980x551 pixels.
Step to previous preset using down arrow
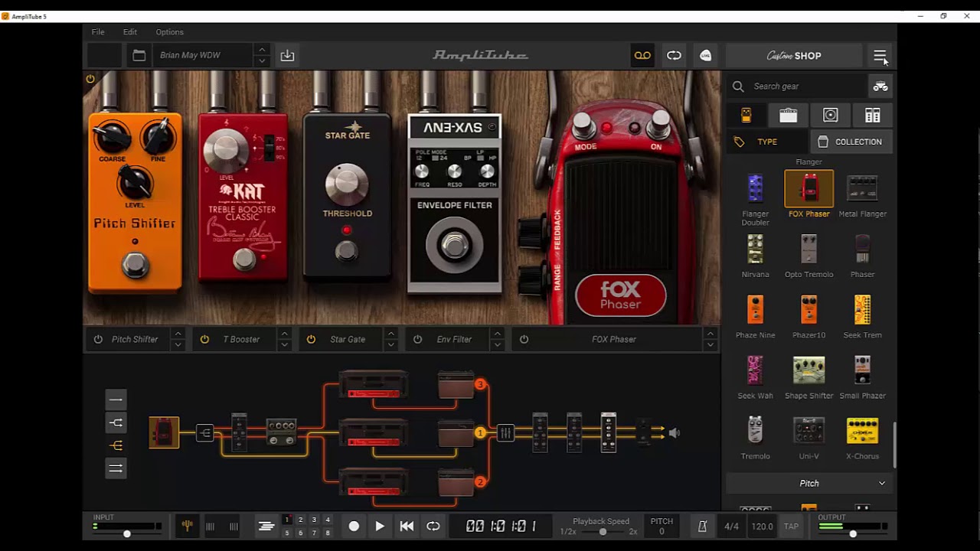(x=262, y=61)
